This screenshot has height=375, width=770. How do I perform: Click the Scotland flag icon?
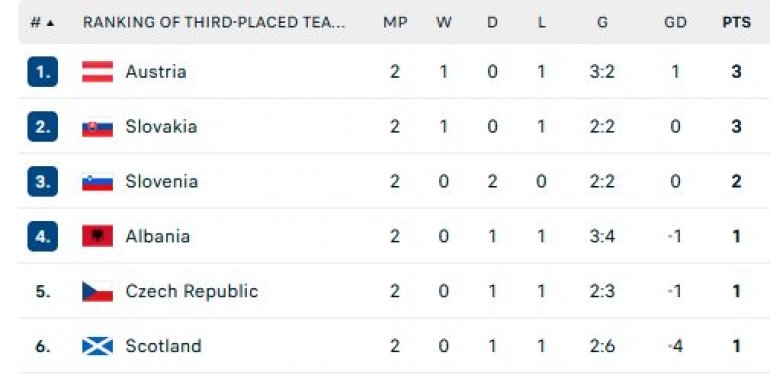pyautogui.click(x=97, y=346)
